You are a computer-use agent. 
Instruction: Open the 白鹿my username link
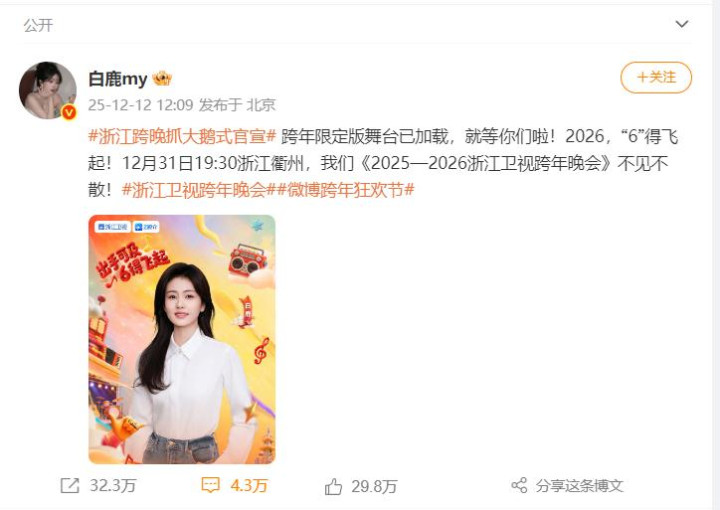click(118, 79)
